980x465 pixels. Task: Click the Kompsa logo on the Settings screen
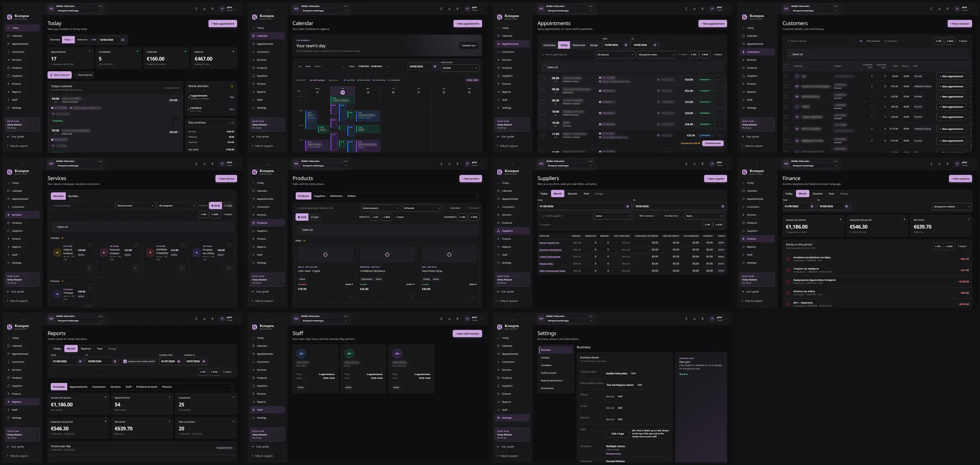coord(499,327)
